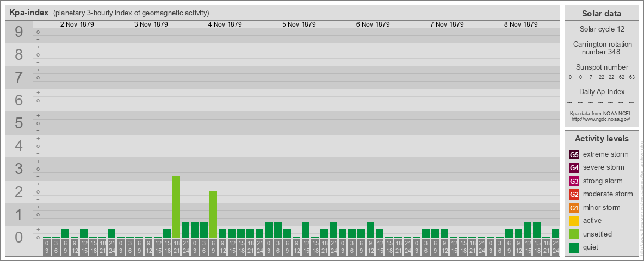Click the Activity levels panel heading

(x=602, y=139)
